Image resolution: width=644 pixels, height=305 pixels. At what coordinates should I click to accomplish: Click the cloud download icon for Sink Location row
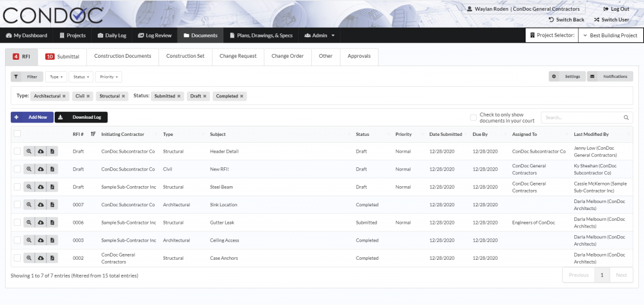tap(41, 204)
